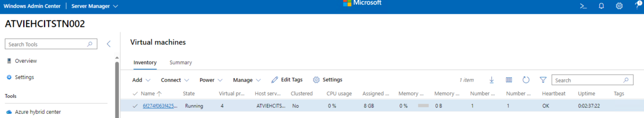This screenshot has height=118, width=644.
Task: Click the Azure hybrid center cloud icon
Action: click(x=9, y=112)
